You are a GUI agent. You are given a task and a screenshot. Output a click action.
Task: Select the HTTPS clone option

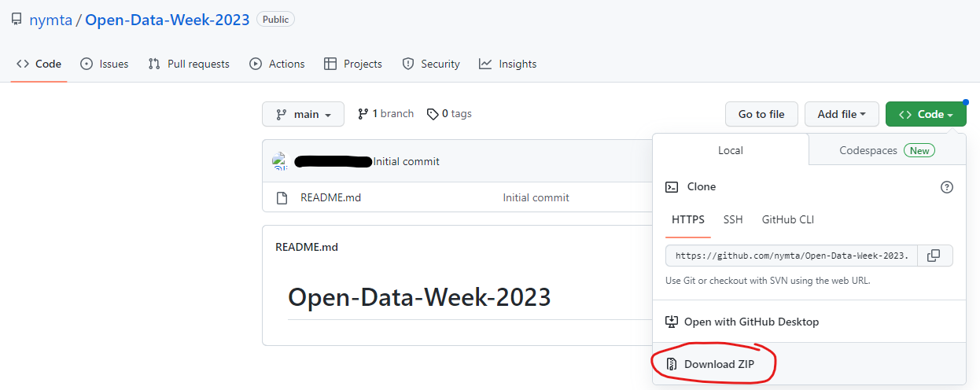688,219
